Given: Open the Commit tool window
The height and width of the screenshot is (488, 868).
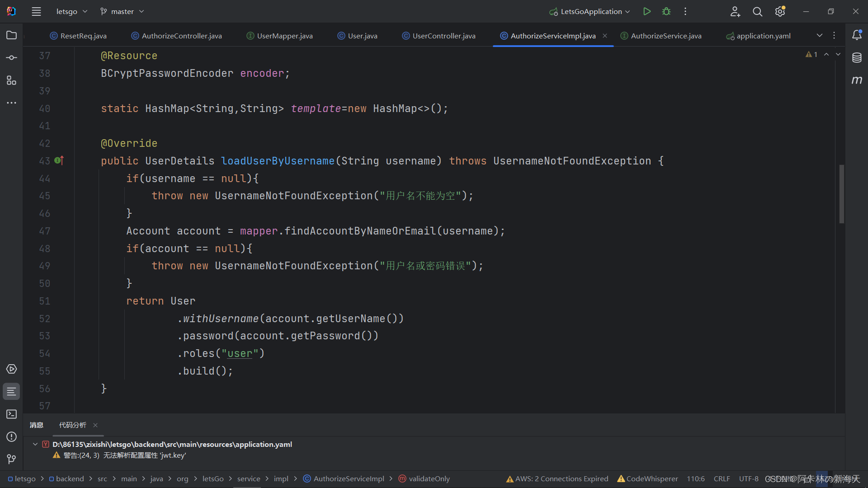Looking at the screenshot, I should pyautogui.click(x=11, y=58).
